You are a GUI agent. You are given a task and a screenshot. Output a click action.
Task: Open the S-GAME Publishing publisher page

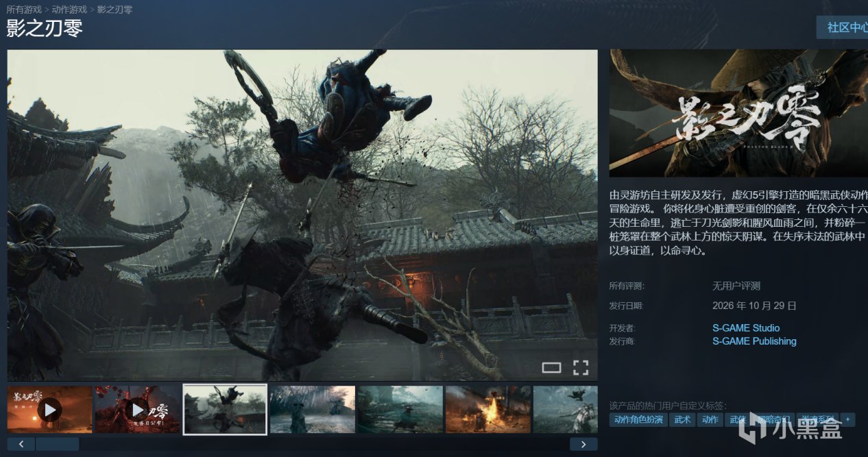click(754, 341)
